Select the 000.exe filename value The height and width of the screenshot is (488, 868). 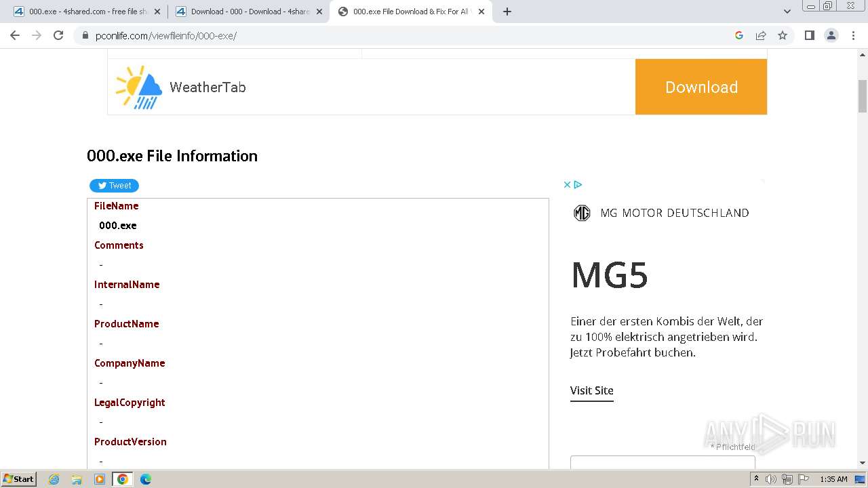tap(118, 226)
